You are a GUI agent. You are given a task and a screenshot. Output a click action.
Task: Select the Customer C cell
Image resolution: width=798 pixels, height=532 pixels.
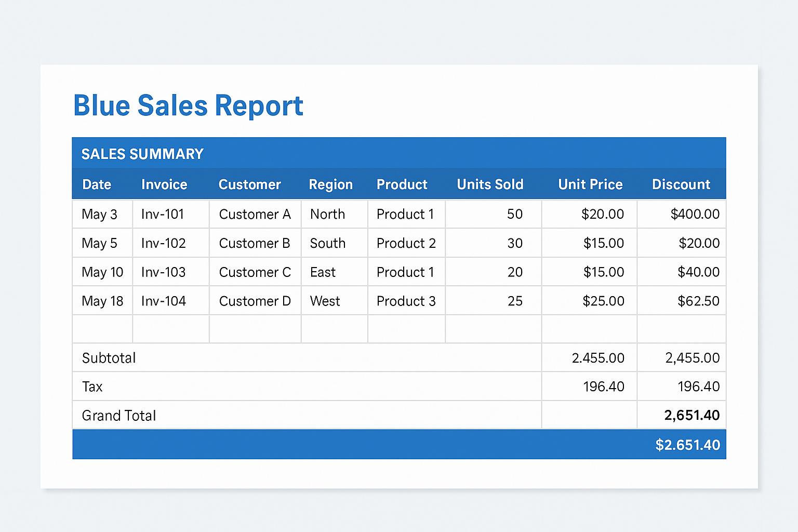tap(255, 272)
